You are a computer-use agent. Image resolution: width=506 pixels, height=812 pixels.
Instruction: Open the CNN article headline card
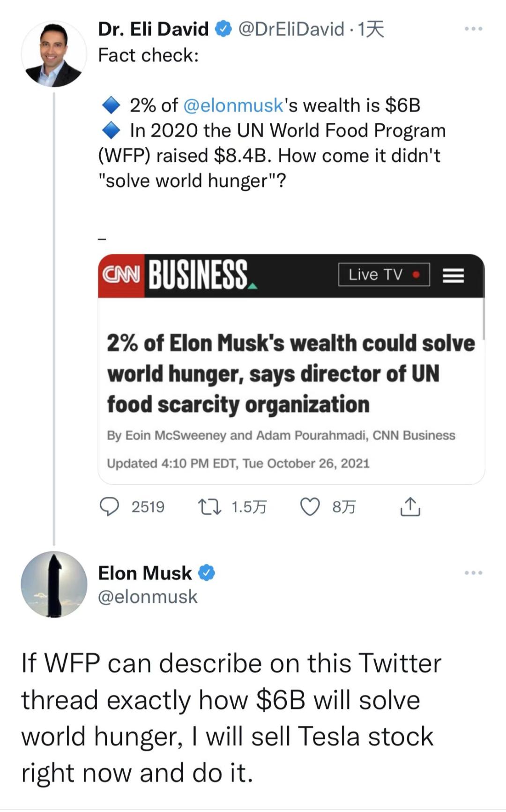(290, 374)
